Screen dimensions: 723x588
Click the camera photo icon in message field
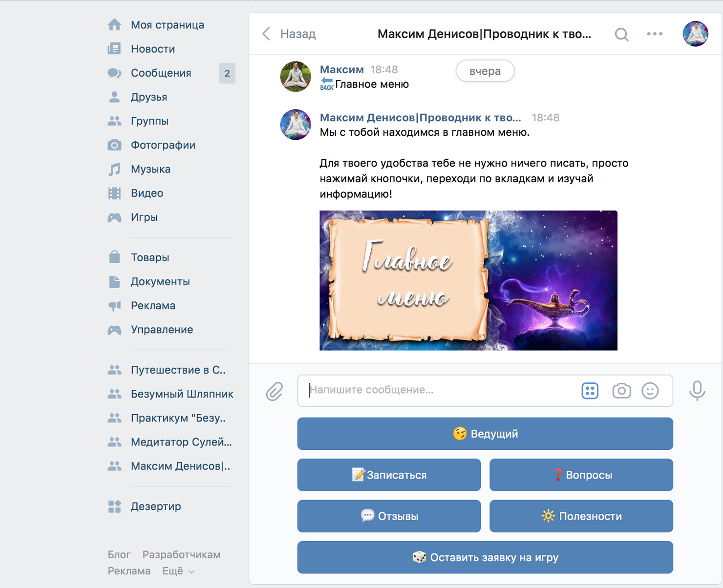[x=621, y=391]
